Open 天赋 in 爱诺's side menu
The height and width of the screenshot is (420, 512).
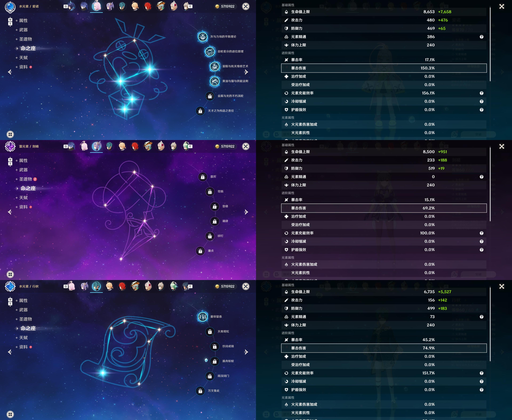click(23, 58)
